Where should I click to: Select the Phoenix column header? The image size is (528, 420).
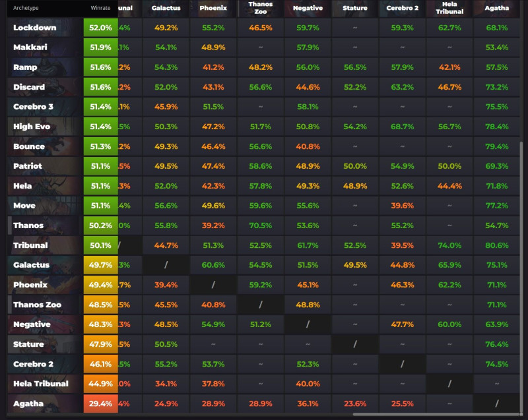click(213, 8)
